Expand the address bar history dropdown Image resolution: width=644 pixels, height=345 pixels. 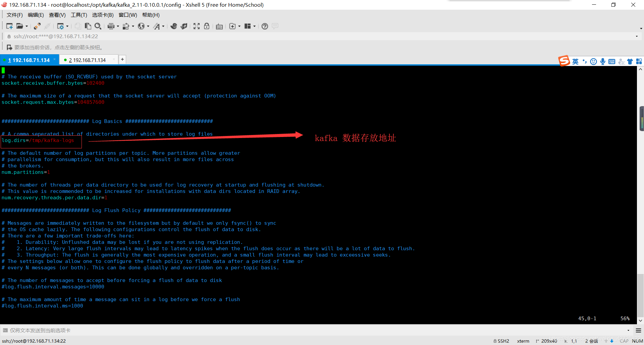[x=637, y=37]
